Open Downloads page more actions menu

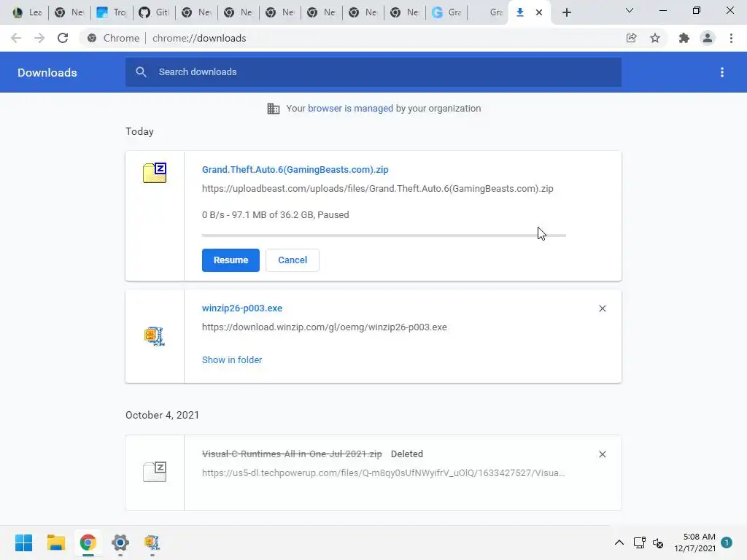(722, 72)
